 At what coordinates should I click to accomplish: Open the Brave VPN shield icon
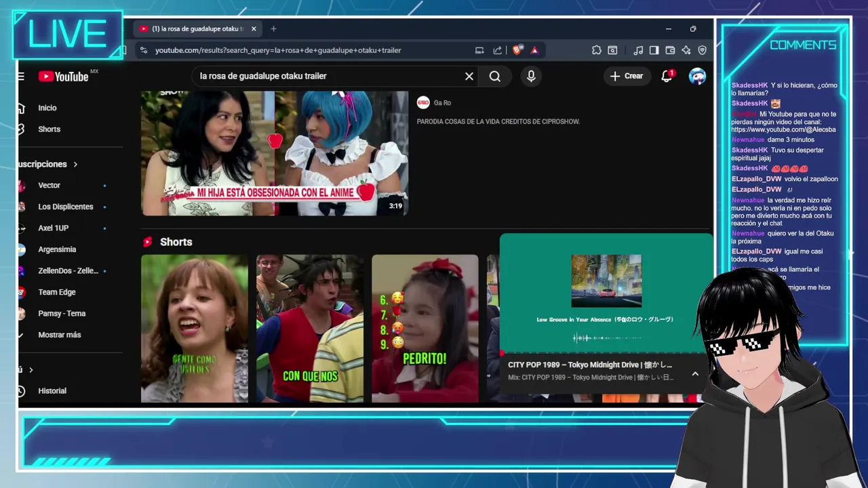tap(703, 50)
